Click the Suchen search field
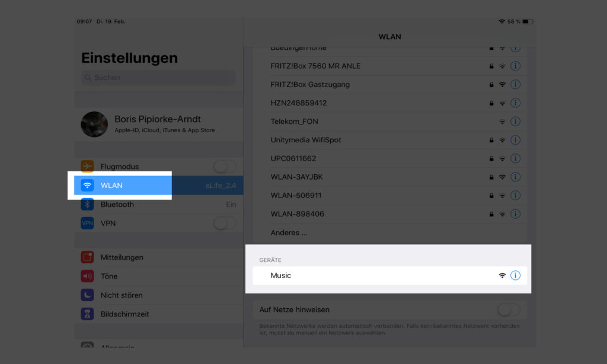This screenshot has width=607, height=364. click(159, 78)
